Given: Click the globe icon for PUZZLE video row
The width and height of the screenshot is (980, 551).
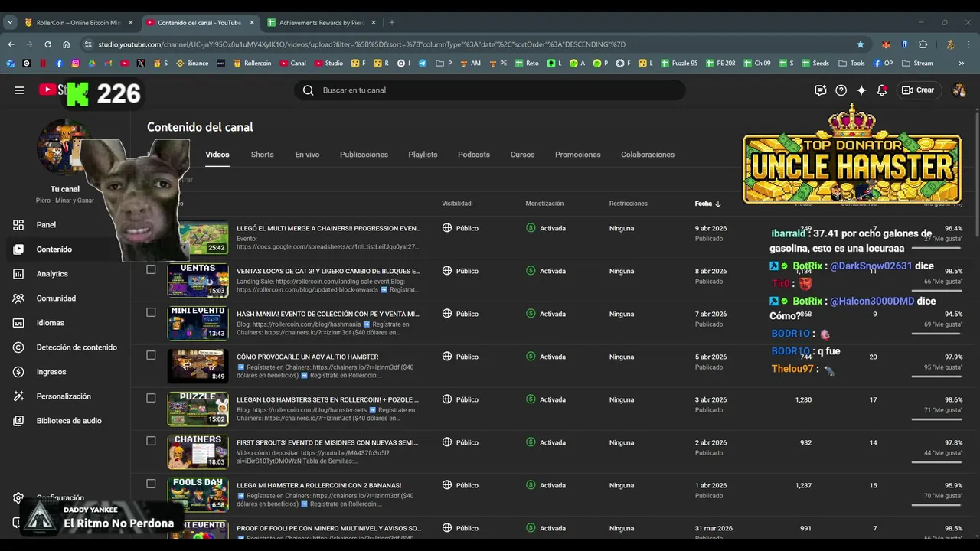Looking at the screenshot, I should point(447,399).
